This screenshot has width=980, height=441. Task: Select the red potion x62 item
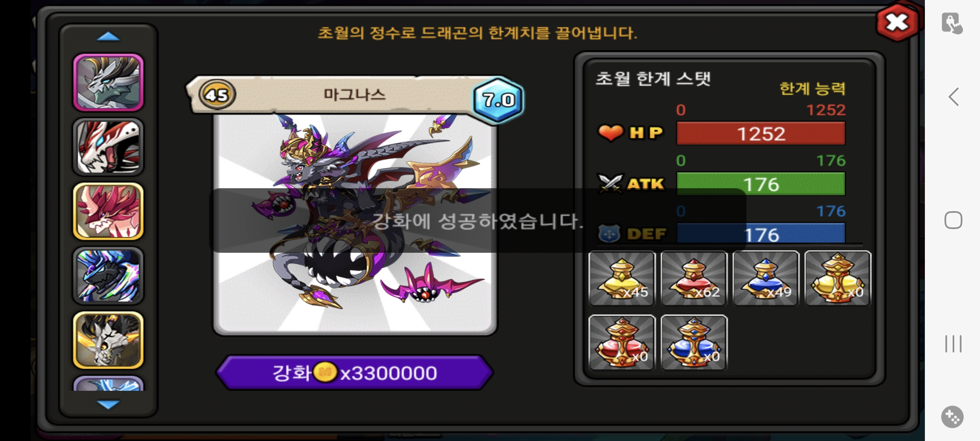(x=694, y=278)
